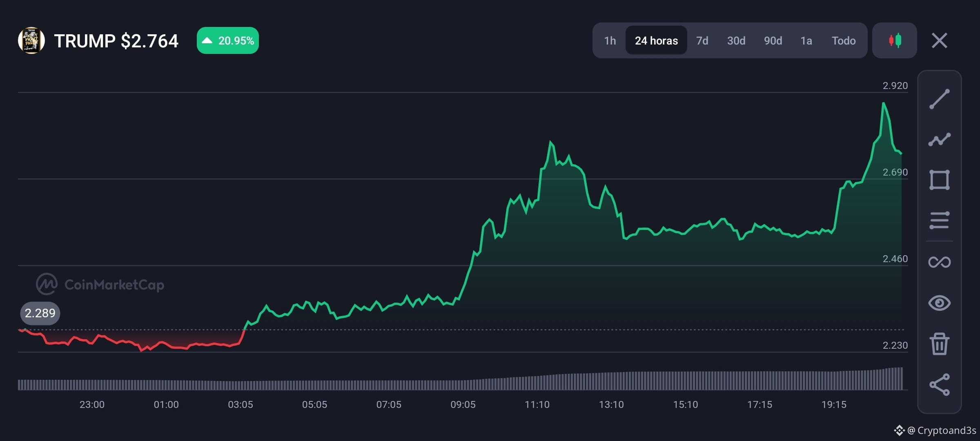Image resolution: width=980 pixels, height=441 pixels.
Task: Click the 2.460 price axis label
Action: [895, 259]
